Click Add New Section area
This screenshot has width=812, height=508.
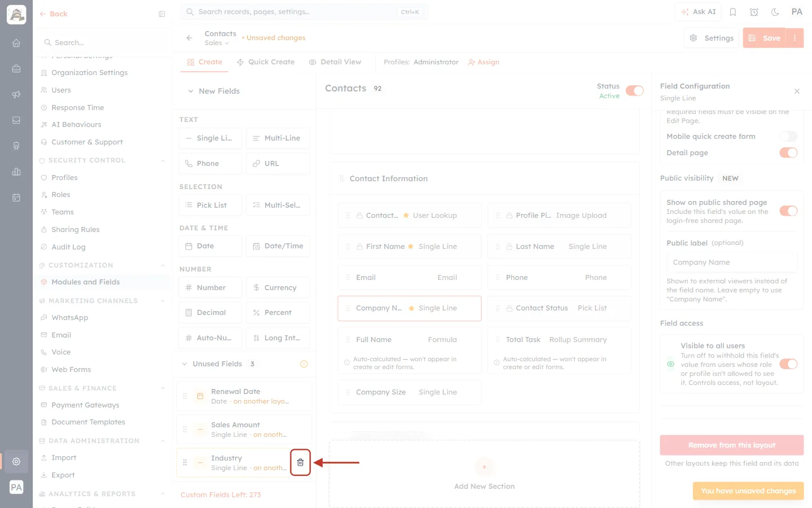[484, 474]
